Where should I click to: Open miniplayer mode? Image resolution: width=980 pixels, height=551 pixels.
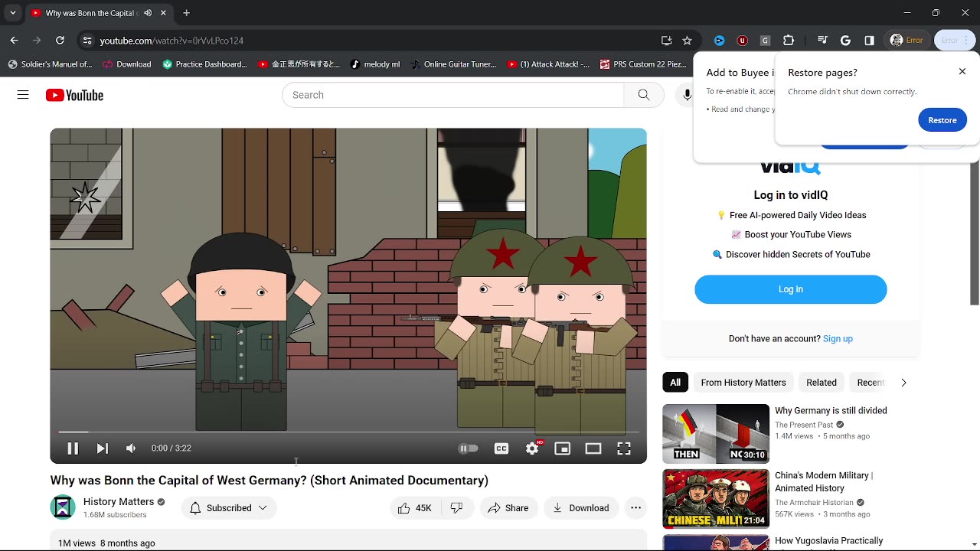[563, 448]
